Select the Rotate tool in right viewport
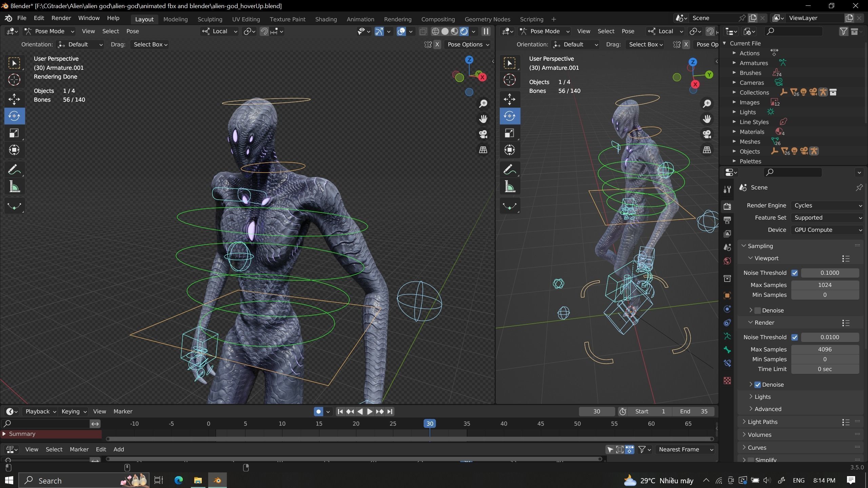Screen dimensions: 868x488 pyautogui.click(x=510, y=116)
